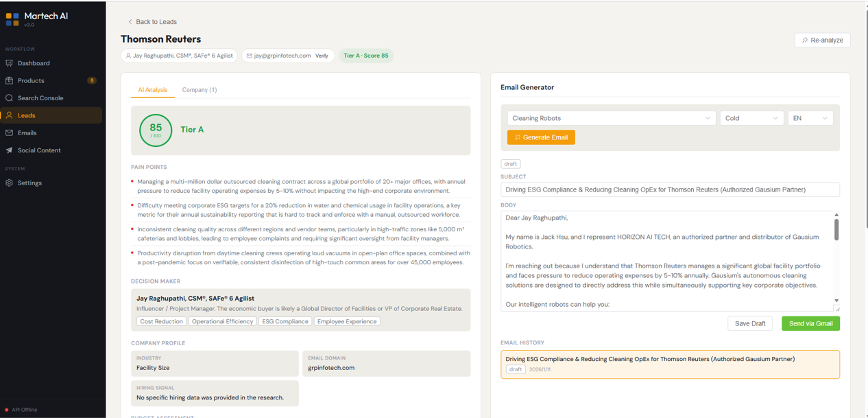Click the Martech AI logo icon

point(12,19)
